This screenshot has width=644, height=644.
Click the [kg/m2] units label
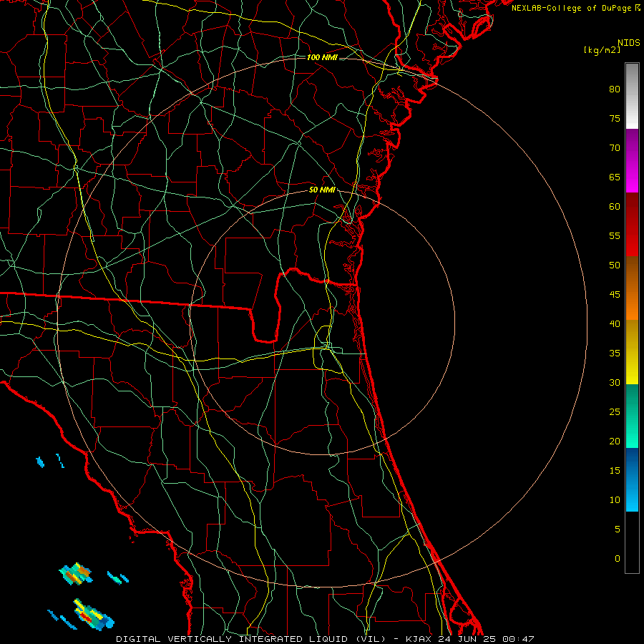[x=602, y=50]
